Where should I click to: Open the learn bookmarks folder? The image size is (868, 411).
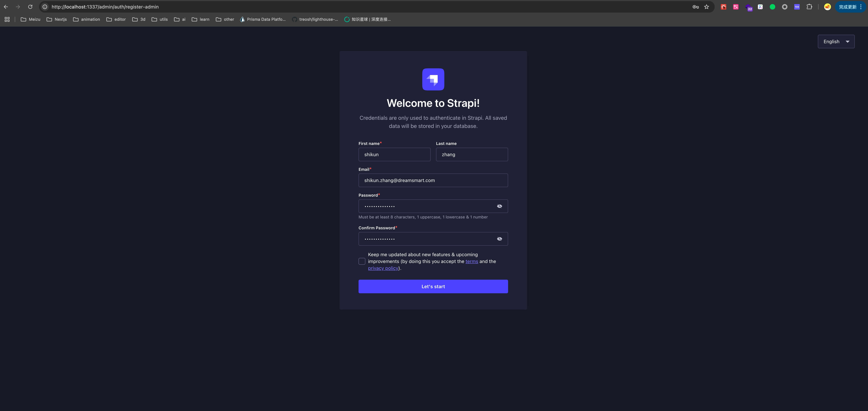[201, 19]
